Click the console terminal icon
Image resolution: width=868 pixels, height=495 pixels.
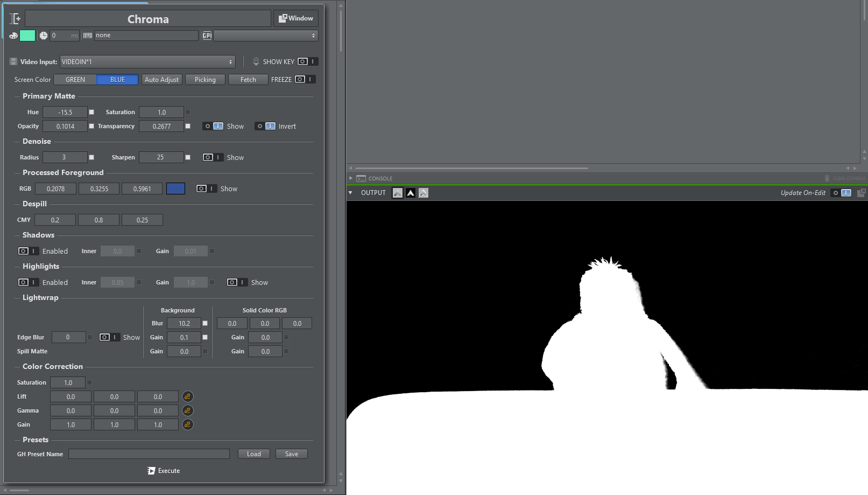[361, 178]
